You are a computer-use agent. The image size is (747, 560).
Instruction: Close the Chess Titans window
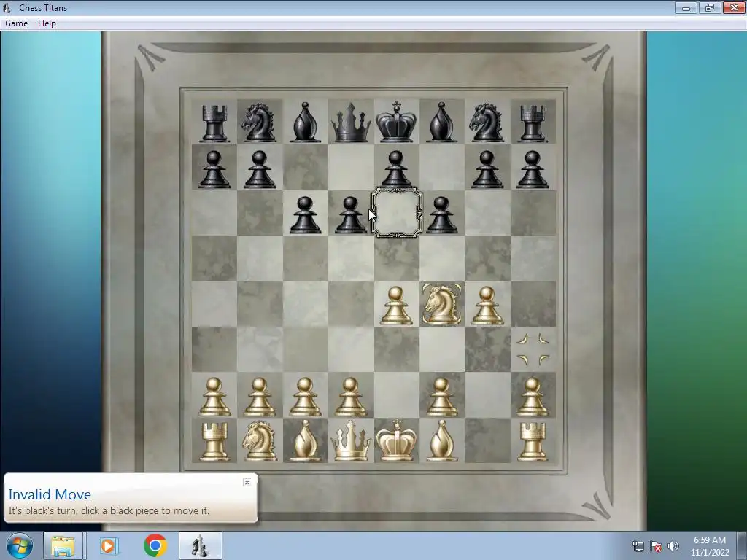[x=734, y=7]
